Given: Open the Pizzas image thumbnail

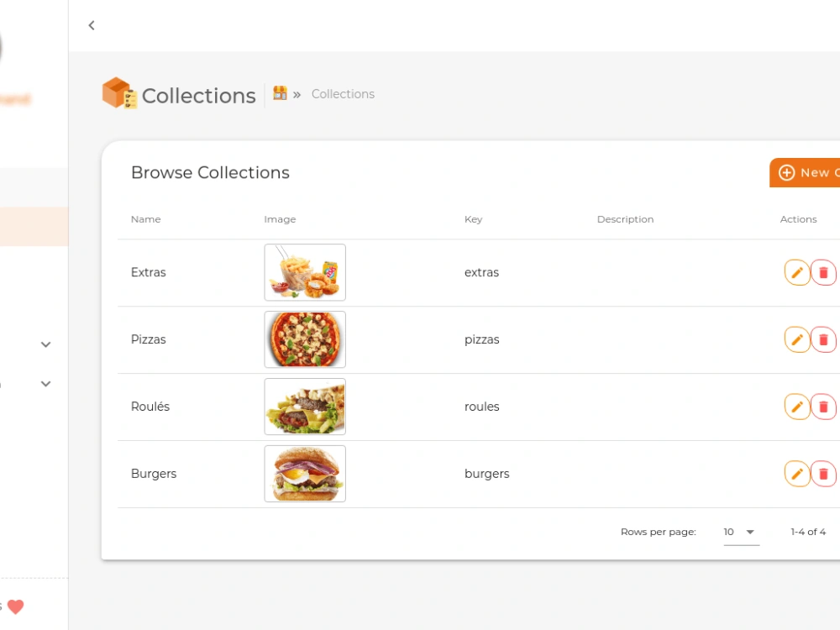Looking at the screenshot, I should click(305, 339).
